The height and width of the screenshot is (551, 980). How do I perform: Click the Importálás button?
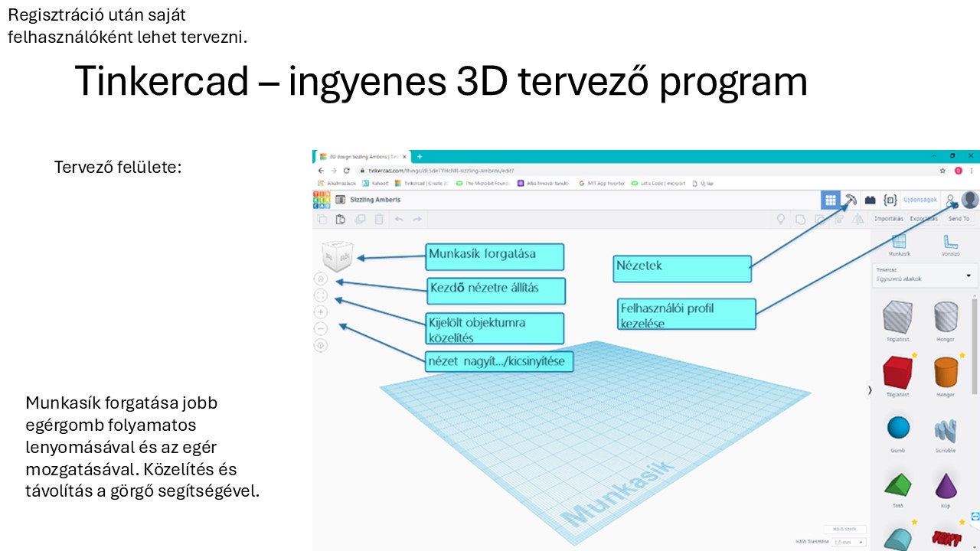(x=888, y=219)
